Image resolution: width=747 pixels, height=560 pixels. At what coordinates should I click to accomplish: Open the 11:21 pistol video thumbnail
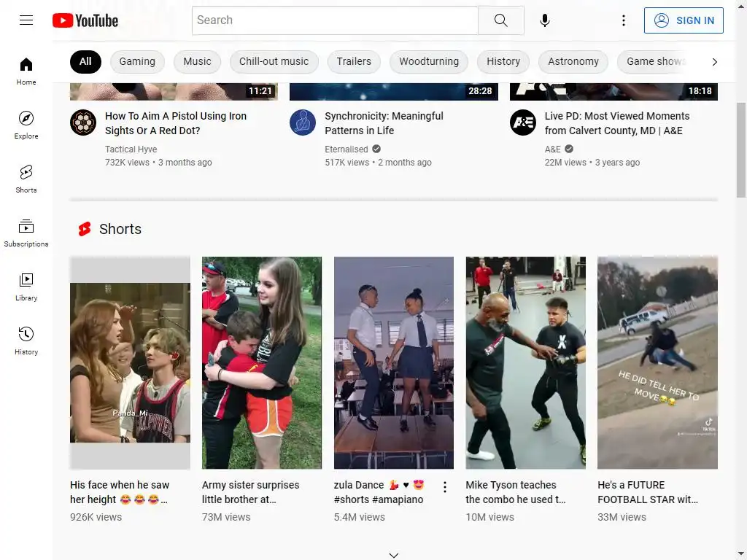(174, 91)
